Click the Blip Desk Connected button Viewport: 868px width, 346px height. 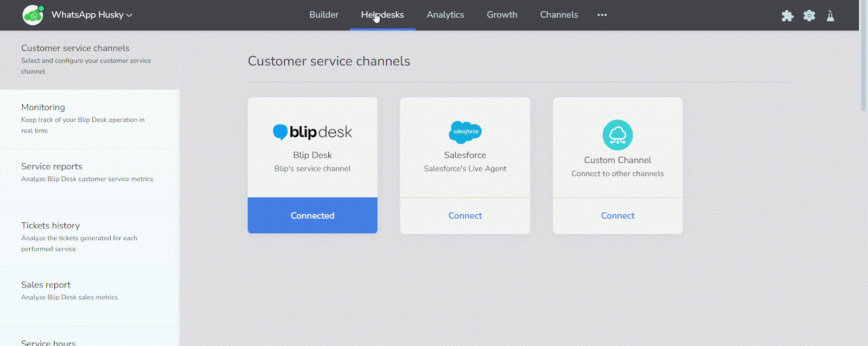[312, 215]
